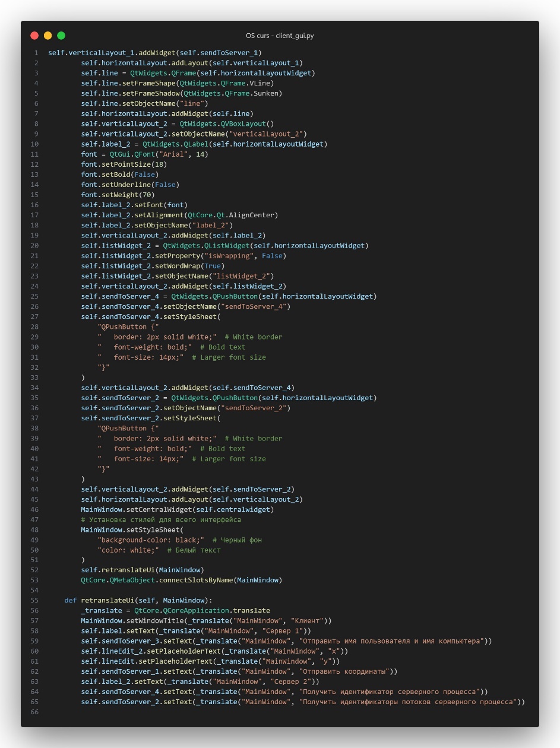Click the setProperty "isWrapping" line
The height and width of the screenshot is (748, 560).
pos(183,256)
